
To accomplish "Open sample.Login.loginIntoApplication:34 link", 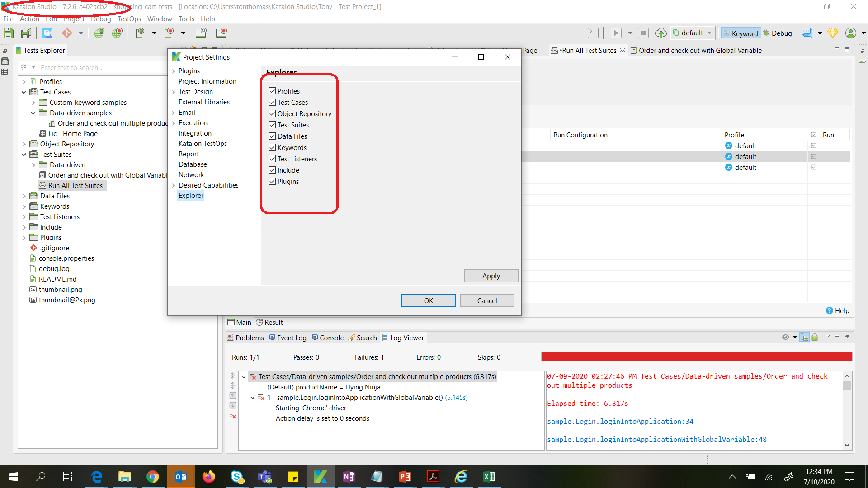I will [x=620, y=421].
